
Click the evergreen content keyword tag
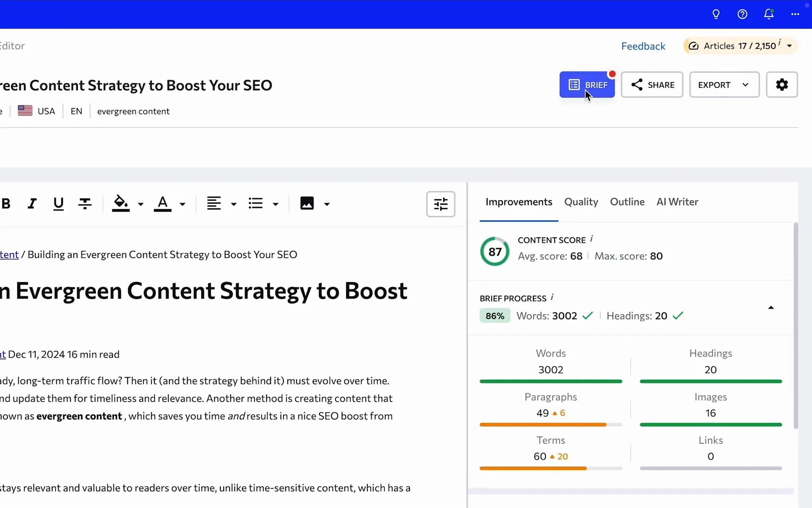(133, 111)
